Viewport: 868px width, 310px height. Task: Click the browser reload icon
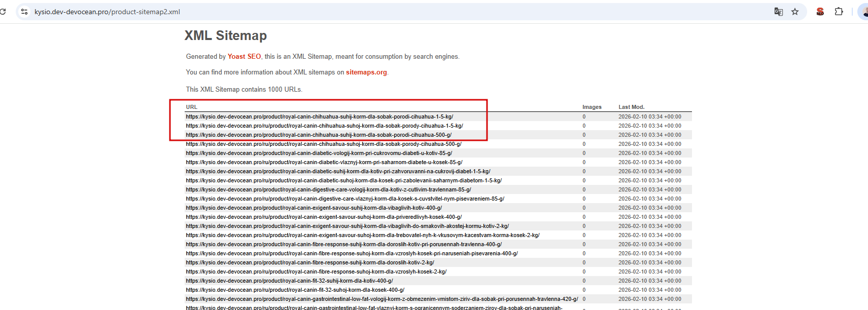tap(3, 12)
